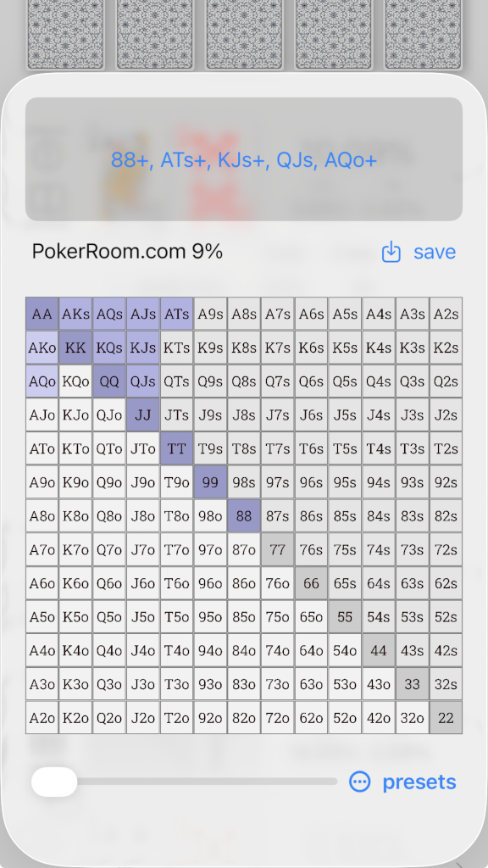Tap the range percentage slider handle

coord(54,782)
